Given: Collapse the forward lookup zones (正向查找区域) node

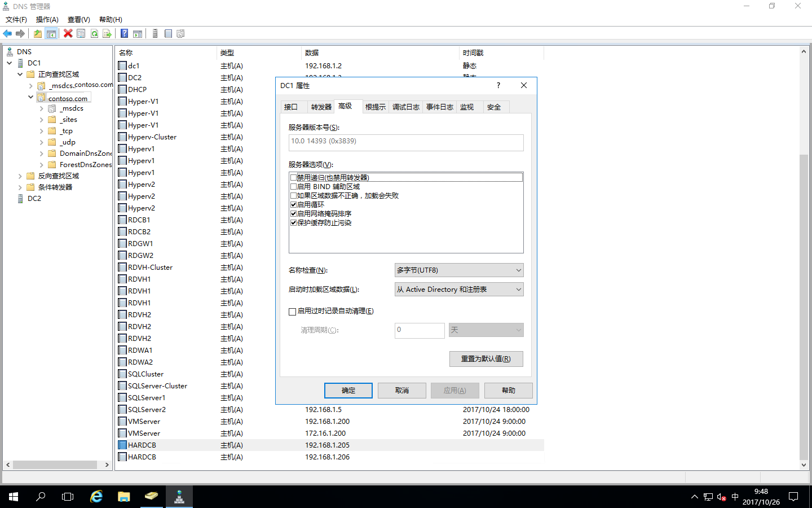Looking at the screenshot, I should click(x=20, y=75).
